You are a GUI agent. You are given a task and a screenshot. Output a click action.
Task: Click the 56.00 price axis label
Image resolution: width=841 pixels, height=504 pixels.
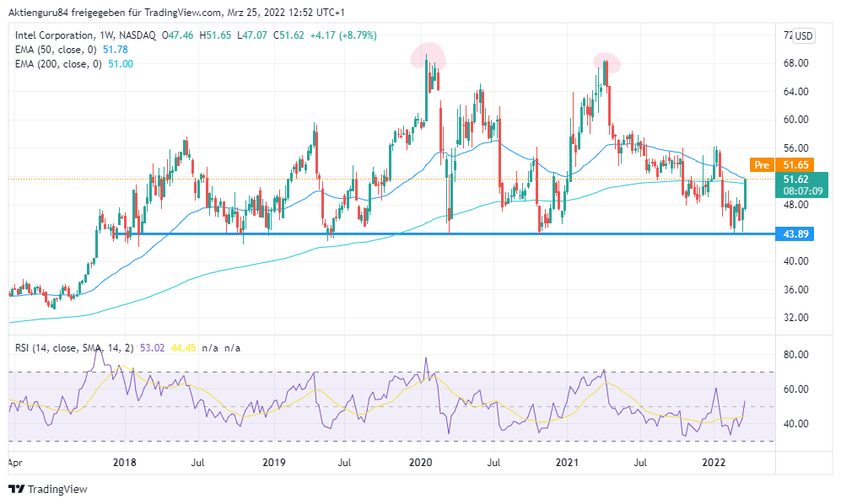coord(796,148)
